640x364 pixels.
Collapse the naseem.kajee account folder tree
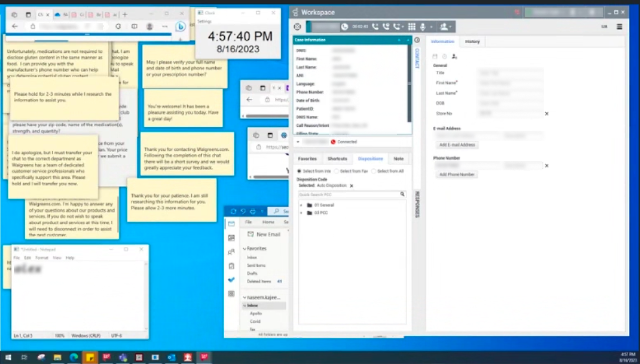[245, 297]
